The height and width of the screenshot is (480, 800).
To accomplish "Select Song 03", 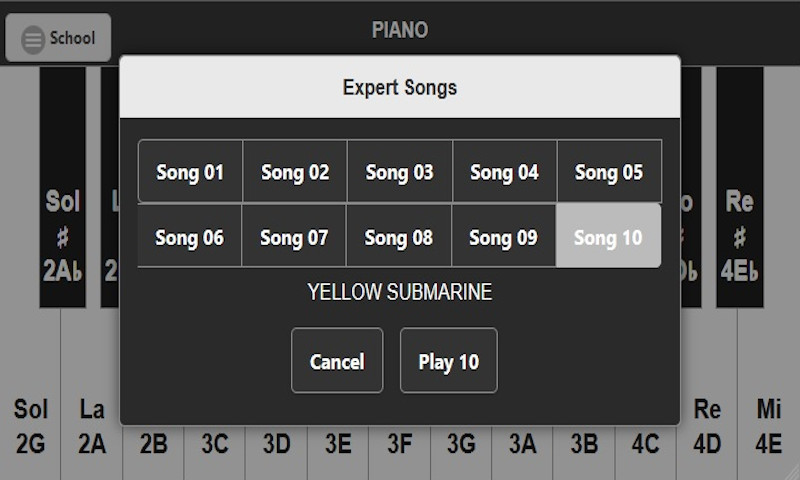I will click(400, 172).
